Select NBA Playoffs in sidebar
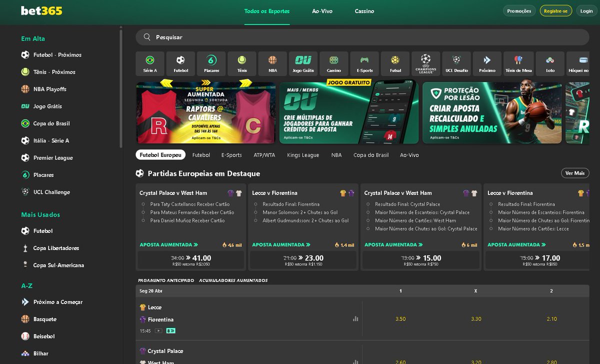 point(49,89)
